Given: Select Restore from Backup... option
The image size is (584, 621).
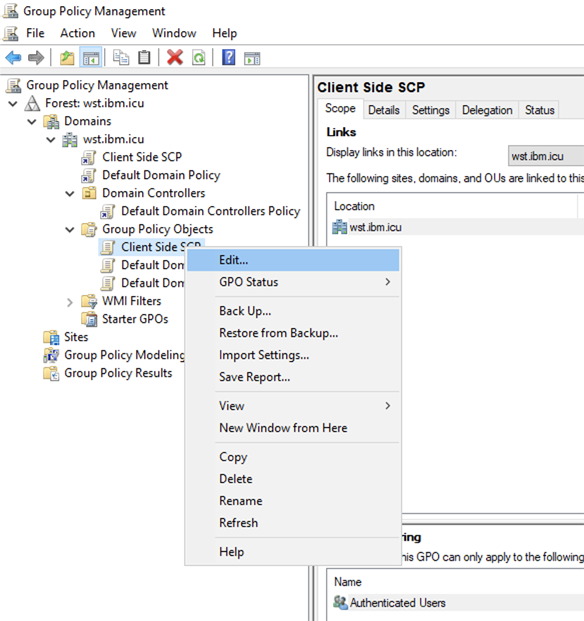Looking at the screenshot, I should coord(293,333).
